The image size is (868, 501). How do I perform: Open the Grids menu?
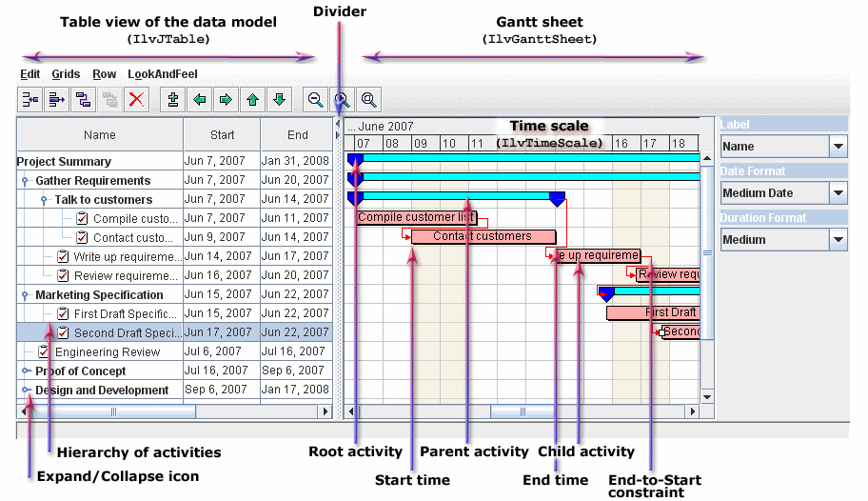(x=66, y=74)
